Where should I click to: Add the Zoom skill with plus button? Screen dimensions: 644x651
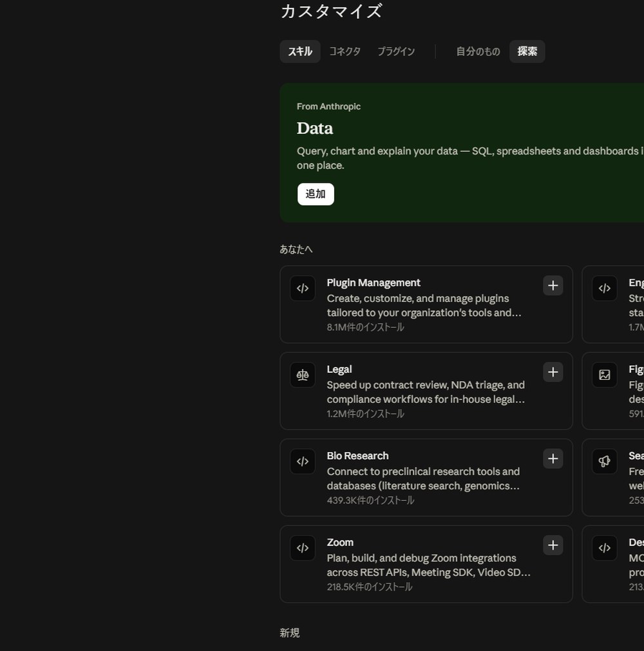click(553, 545)
